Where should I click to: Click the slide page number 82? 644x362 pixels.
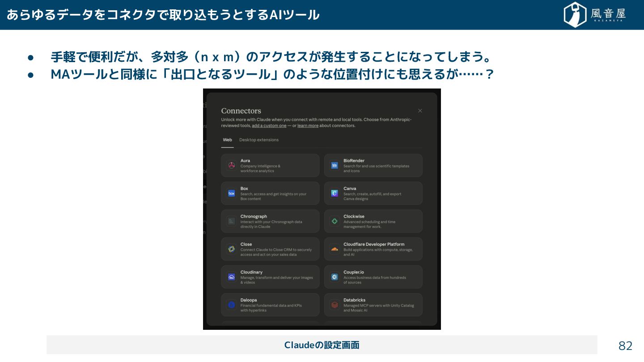[x=625, y=345]
